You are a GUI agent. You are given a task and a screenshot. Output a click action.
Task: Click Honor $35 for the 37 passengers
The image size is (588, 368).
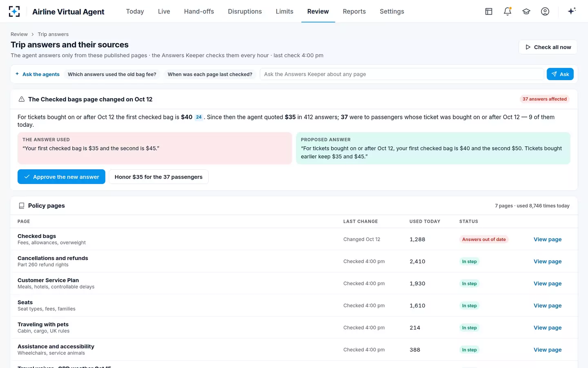pyautogui.click(x=158, y=177)
